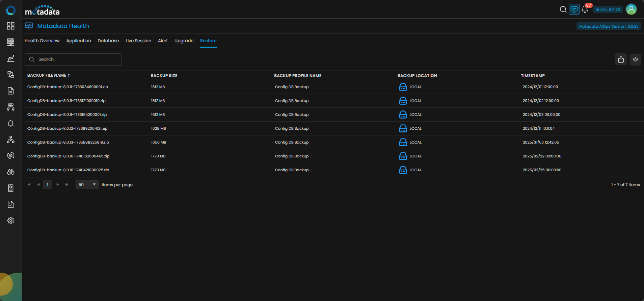Click timestamp 2024/12/11 10:11:04
The height and width of the screenshot is (301, 644).
pos(539,128)
